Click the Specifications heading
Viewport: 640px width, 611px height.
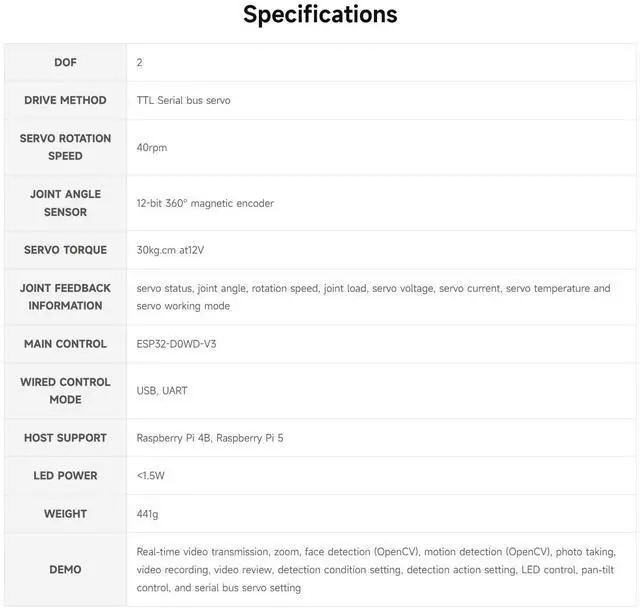320,15
